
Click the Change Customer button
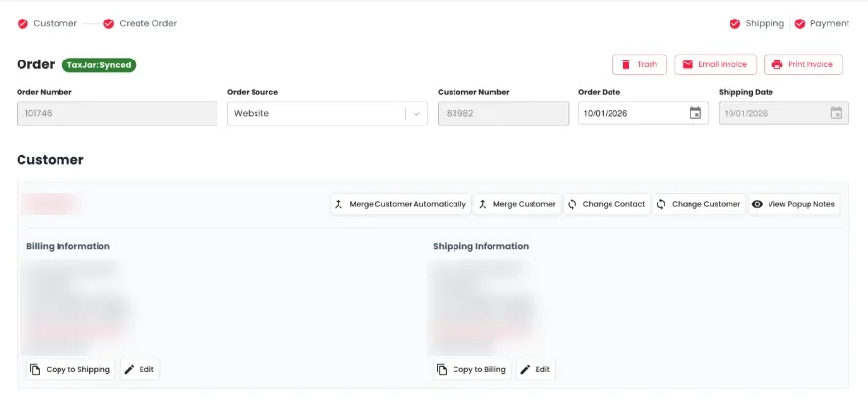[x=699, y=204]
